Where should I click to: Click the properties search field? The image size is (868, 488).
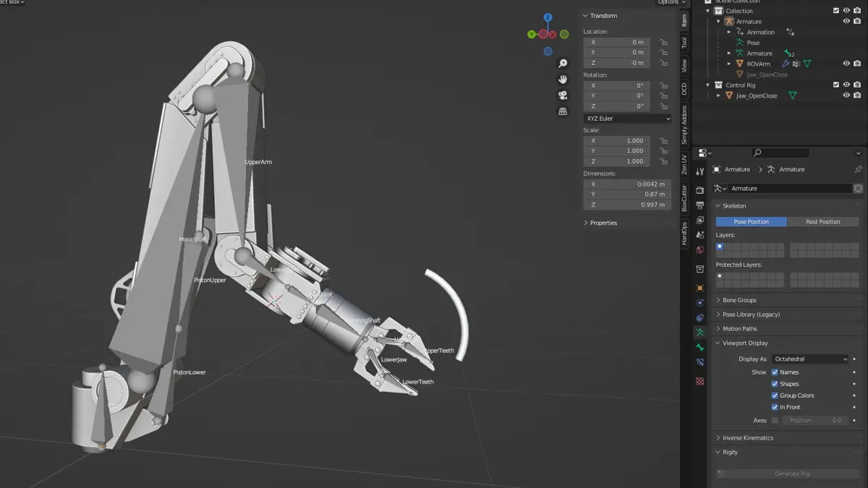[780, 153]
